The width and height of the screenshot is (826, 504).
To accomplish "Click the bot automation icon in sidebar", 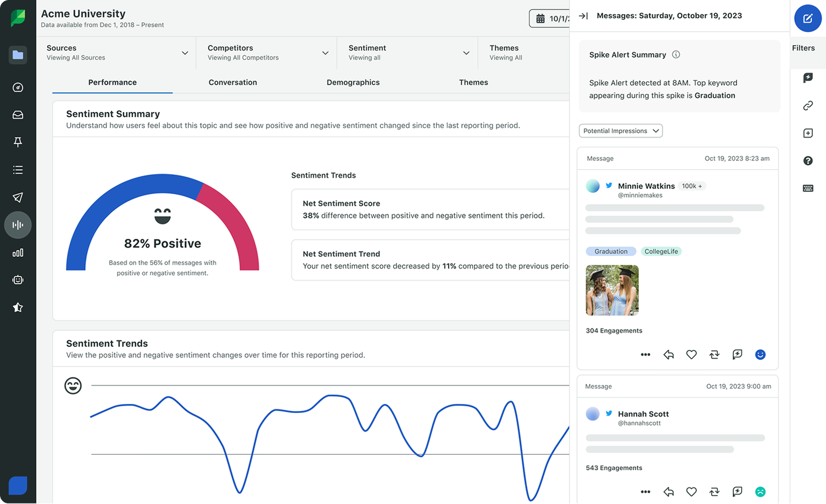I will click(x=18, y=279).
